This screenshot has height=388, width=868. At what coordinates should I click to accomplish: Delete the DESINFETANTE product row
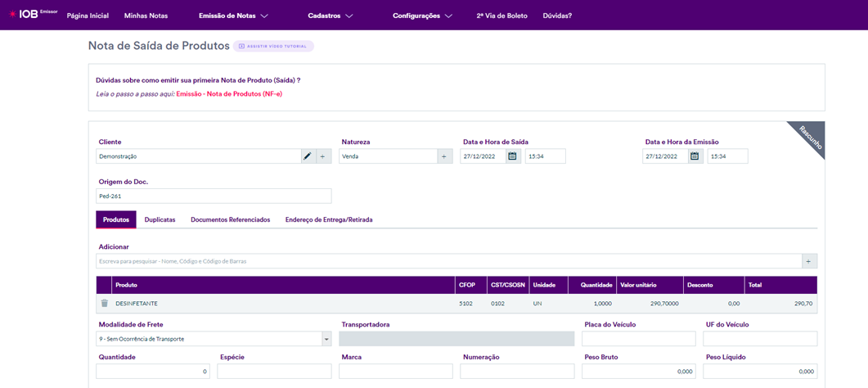(x=104, y=304)
